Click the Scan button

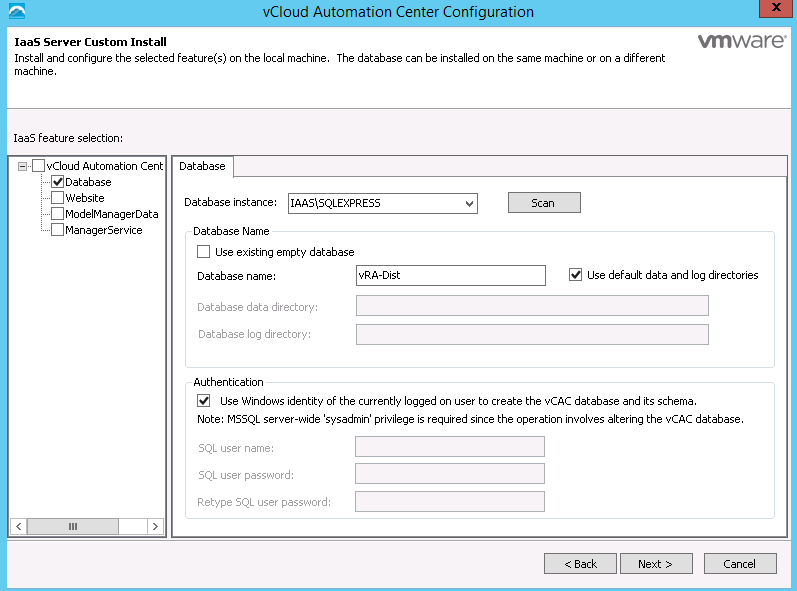(x=543, y=203)
